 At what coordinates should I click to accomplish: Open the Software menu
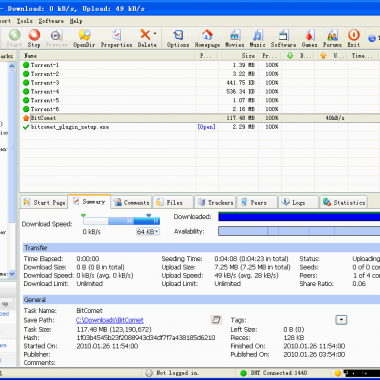click(x=51, y=21)
